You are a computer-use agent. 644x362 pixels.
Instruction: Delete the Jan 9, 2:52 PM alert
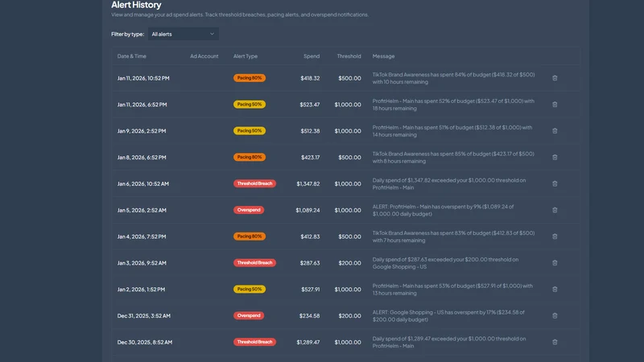pos(555,131)
